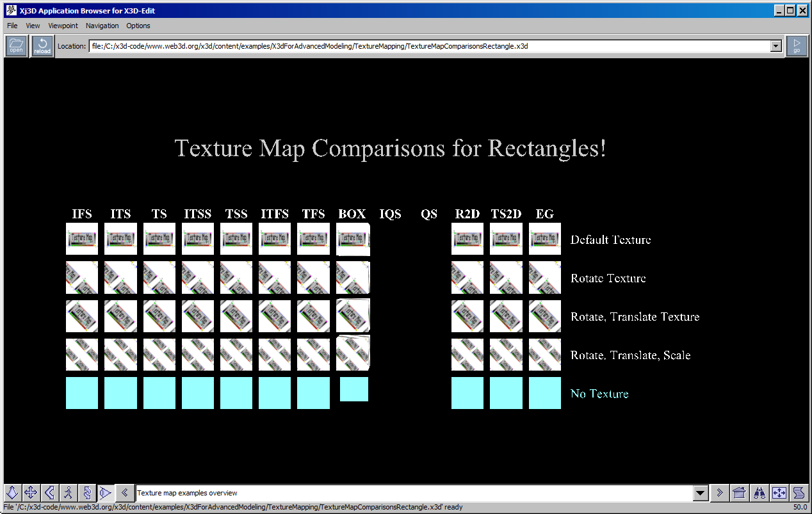This screenshot has height=514, width=812.
Task: Click the cyan No Texture swatch under IFS
Action: [81, 392]
